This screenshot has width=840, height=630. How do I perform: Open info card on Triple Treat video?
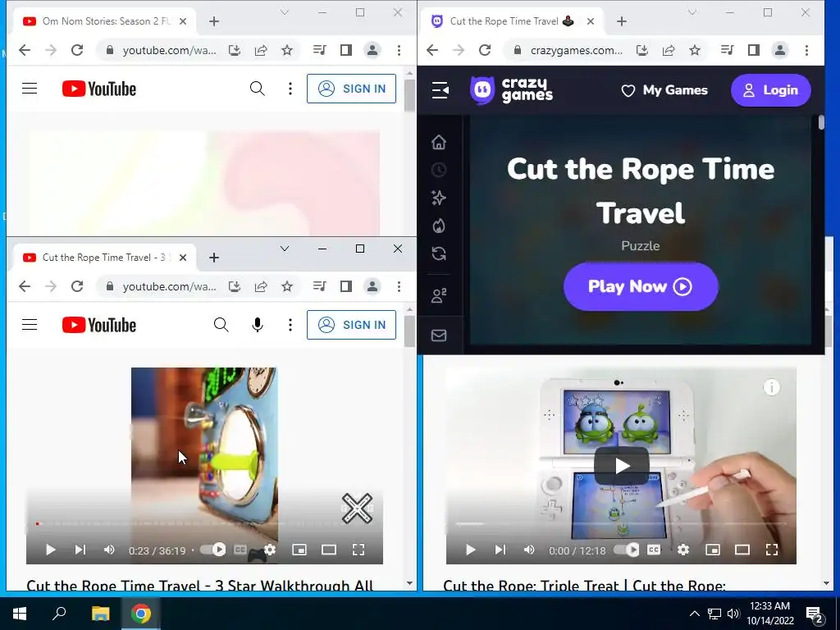(771, 387)
